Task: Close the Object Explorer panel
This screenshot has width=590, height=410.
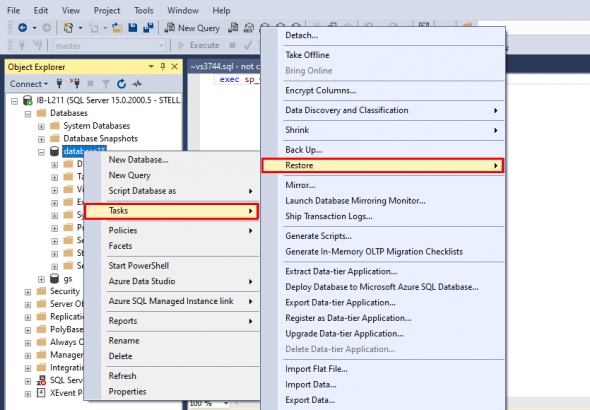Action: (x=175, y=67)
